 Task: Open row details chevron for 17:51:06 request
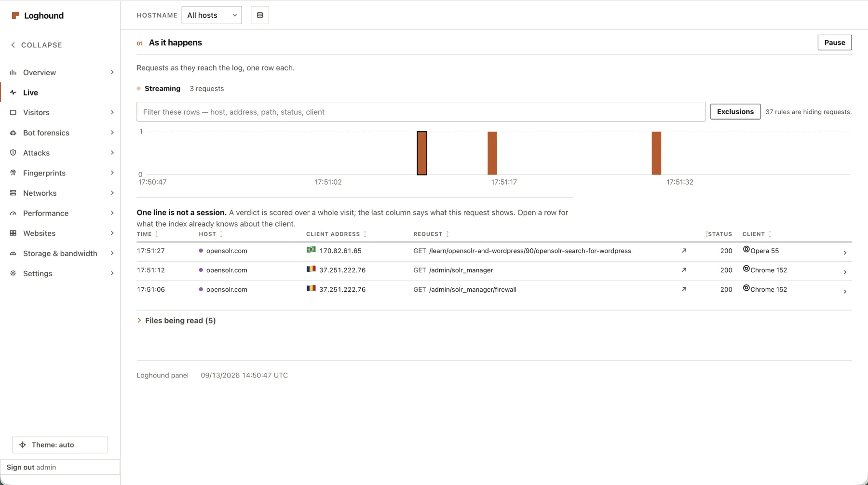[845, 291]
